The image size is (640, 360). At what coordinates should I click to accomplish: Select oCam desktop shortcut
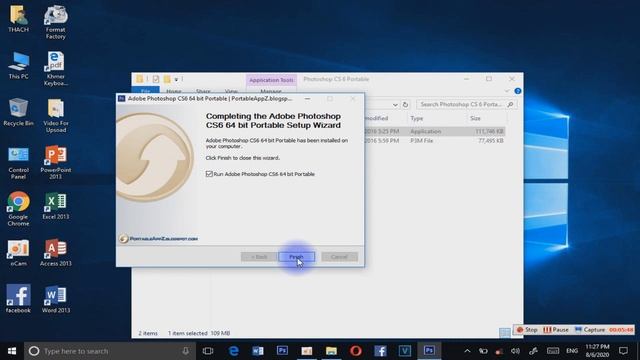[x=18, y=253]
